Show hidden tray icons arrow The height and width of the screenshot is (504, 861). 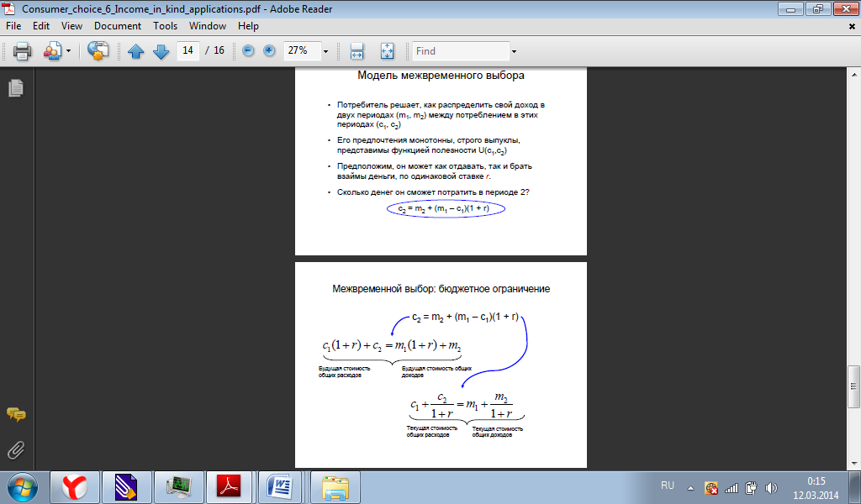pos(691,487)
